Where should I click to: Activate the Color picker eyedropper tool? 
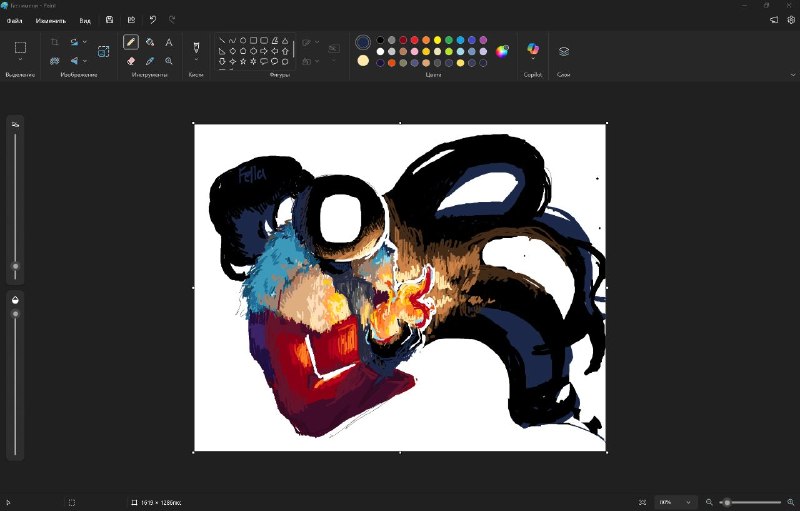click(150, 61)
